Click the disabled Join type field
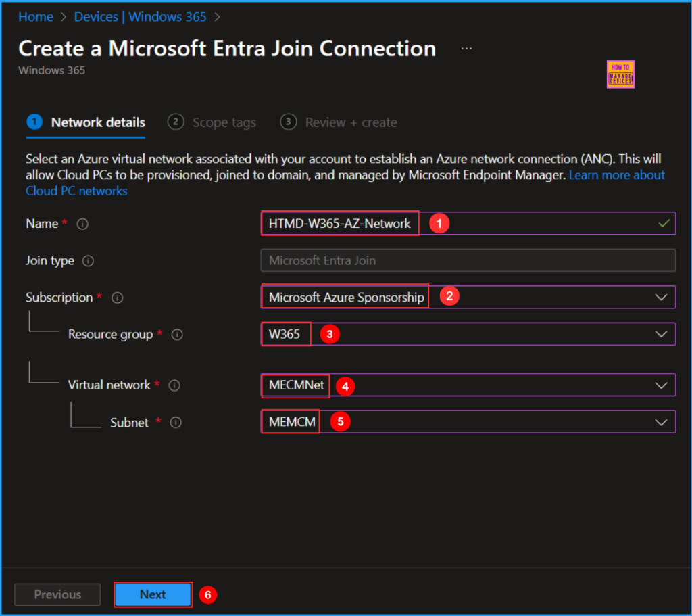692x616 pixels. 468,260
